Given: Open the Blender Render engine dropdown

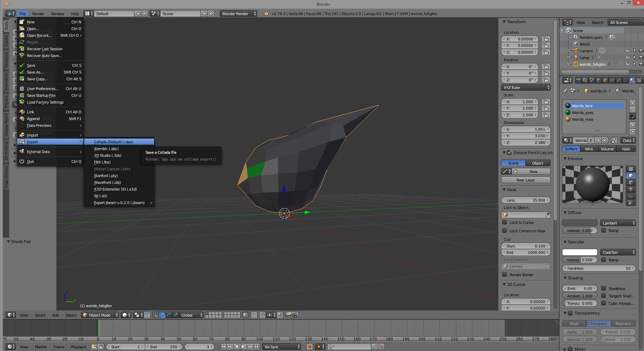Looking at the screenshot, I should [238, 13].
